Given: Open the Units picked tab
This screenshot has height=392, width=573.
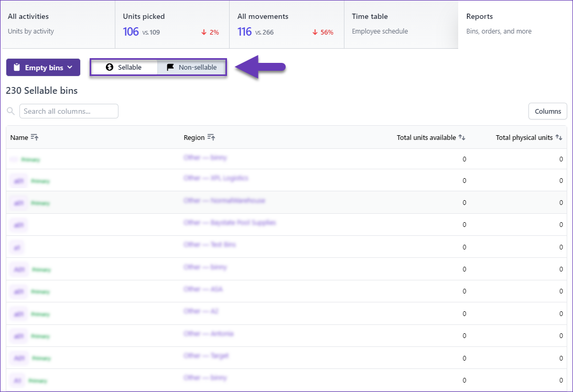Looking at the screenshot, I should [171, 24].
